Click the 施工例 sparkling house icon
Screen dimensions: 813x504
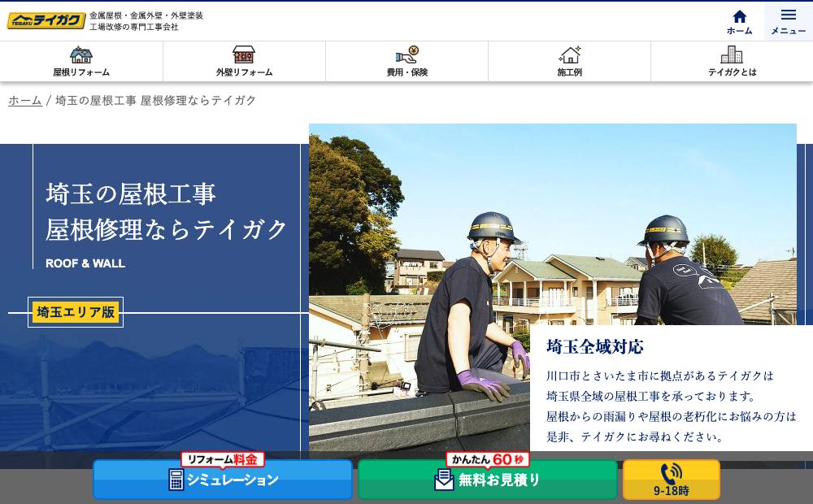click(570, 54)
